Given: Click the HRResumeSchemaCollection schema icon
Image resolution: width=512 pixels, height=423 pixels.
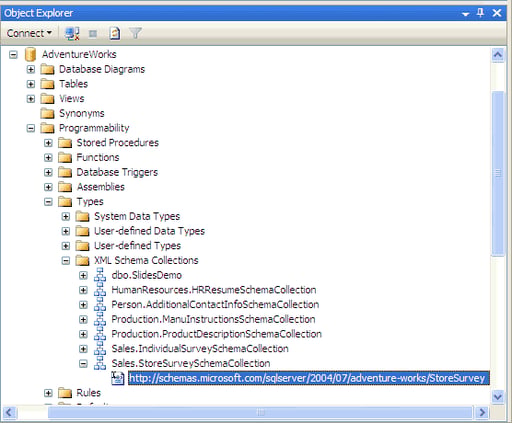Looking at the screenshot, I should 100,290.
